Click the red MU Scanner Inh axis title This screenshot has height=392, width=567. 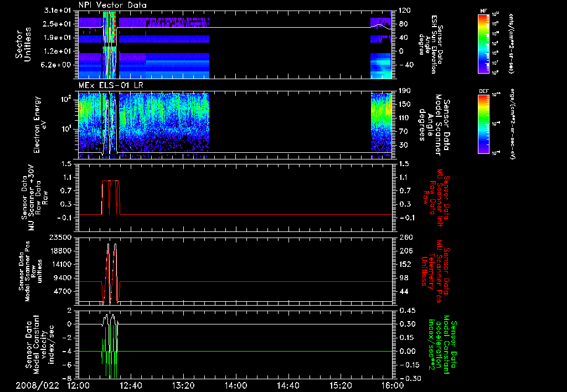click(436, 198)
